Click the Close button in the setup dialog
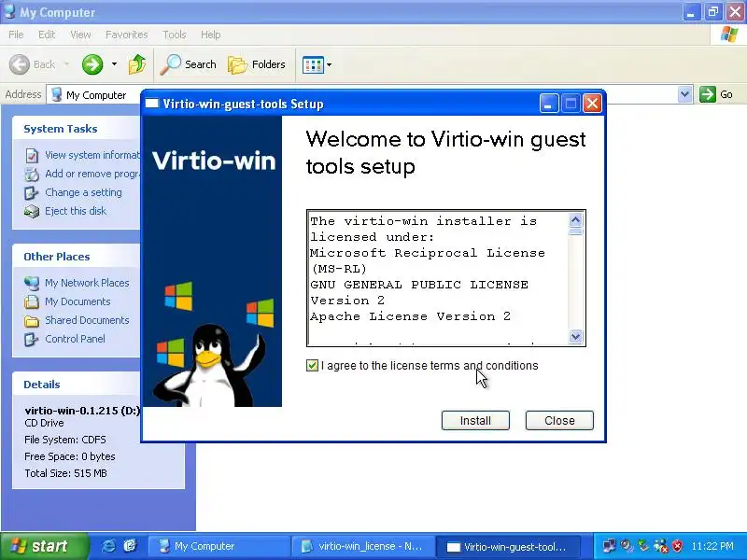Screen dimensions: 747x560 coord(559,421)
